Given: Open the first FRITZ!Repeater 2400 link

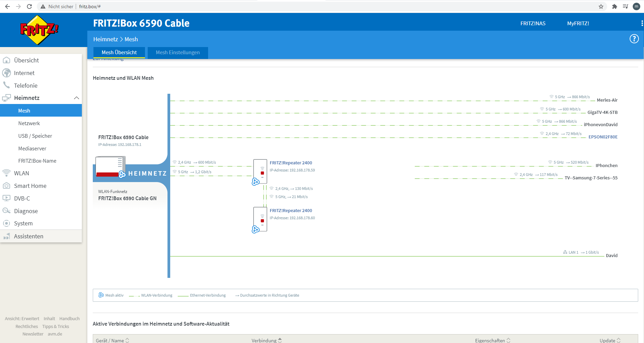Looking at the screenshot, I should pyautogui.click(x=291, y=163).
